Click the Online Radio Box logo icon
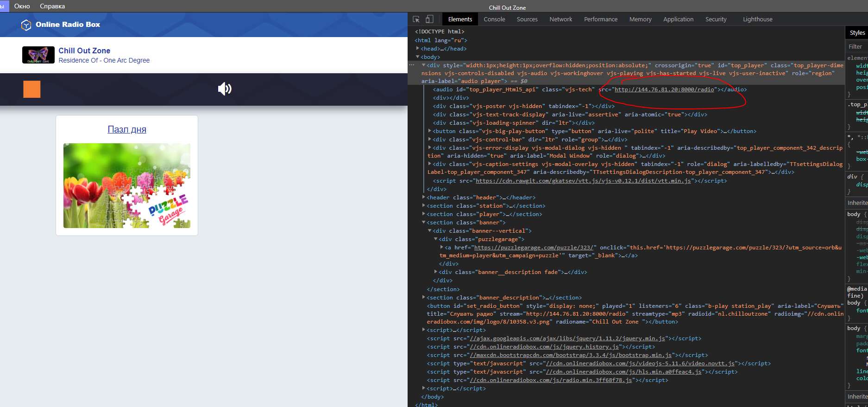Viewport: 868px width, 407px height. click(26, 25)
